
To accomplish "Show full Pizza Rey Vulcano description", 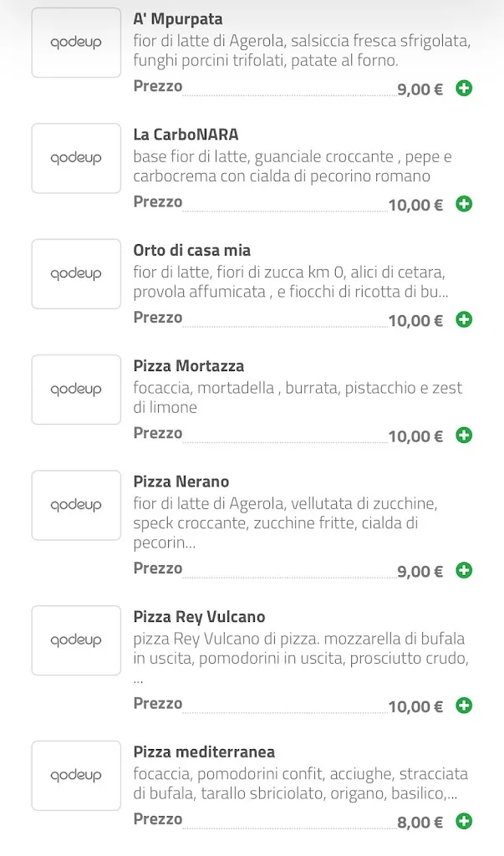I will tap(299, 650).
